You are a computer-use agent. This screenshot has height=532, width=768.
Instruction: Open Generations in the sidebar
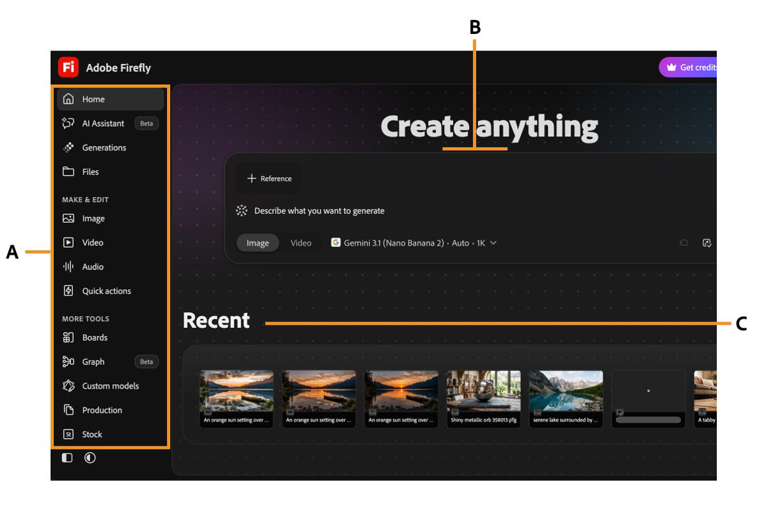tap(110, 148)
